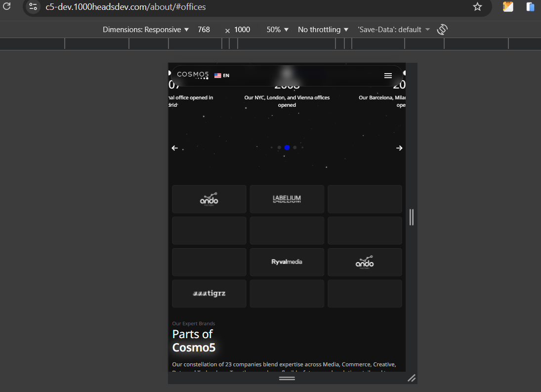Go to previous timeline slide arrow
The image size is (541, 392).
174,148
